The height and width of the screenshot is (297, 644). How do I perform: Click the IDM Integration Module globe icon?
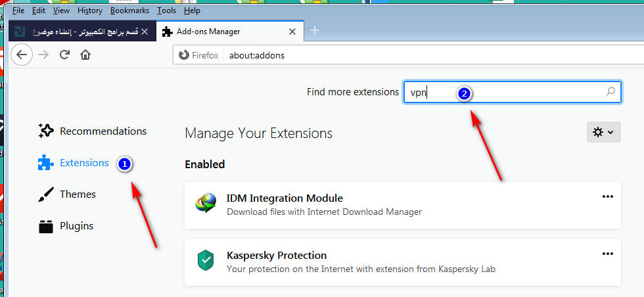point(206,203)
